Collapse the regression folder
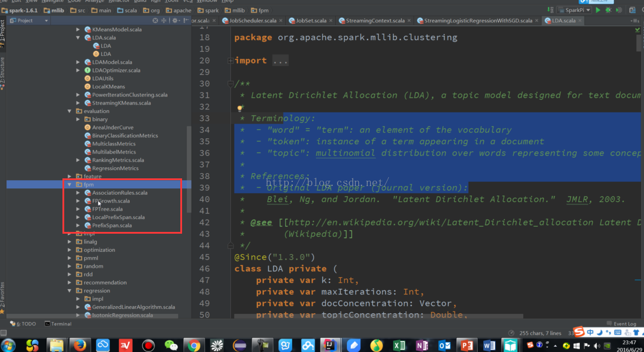The height and width of the screenshot is (352, 644). click(x=70, y=291)
